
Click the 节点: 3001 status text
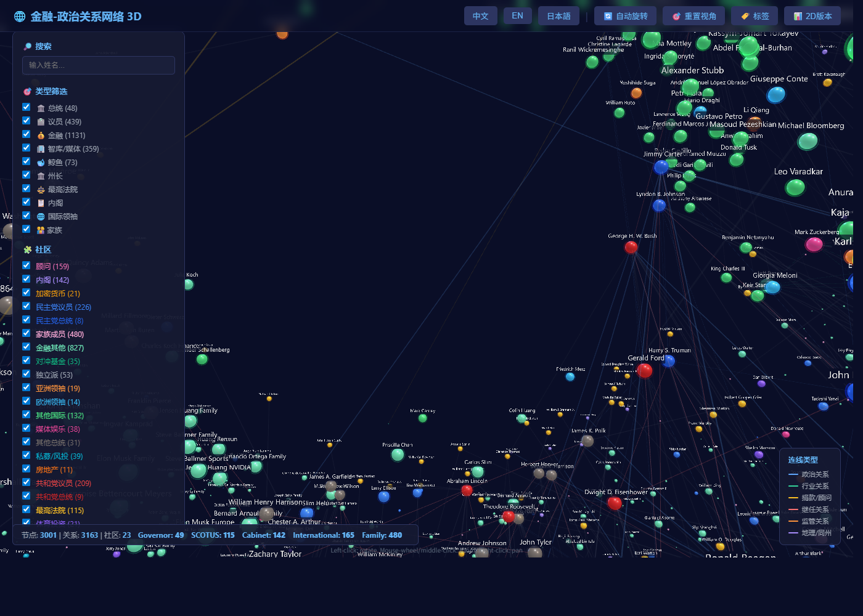[39, 535]
